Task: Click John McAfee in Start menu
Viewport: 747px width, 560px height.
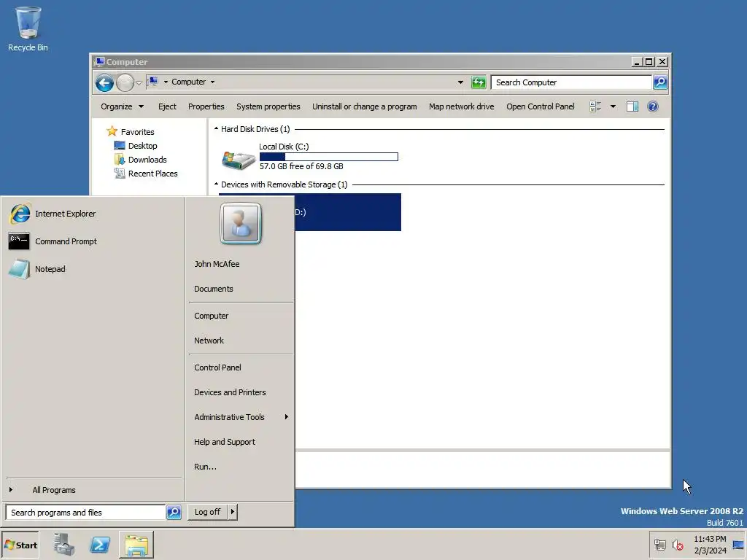Action: [217, 264]
